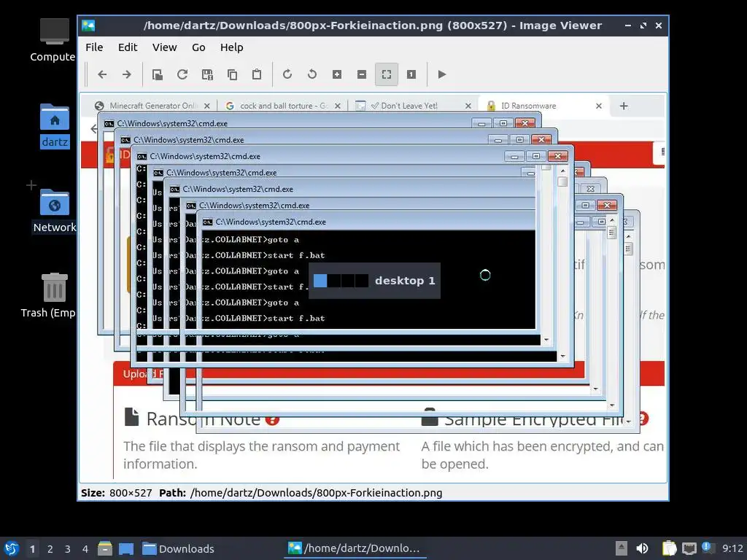Reload the current image
This screenshot has width=747, height=560.
(182, 74)
